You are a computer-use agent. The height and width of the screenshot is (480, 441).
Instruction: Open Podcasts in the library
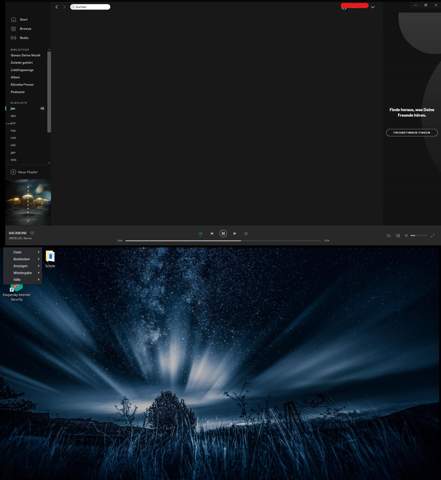18,92
